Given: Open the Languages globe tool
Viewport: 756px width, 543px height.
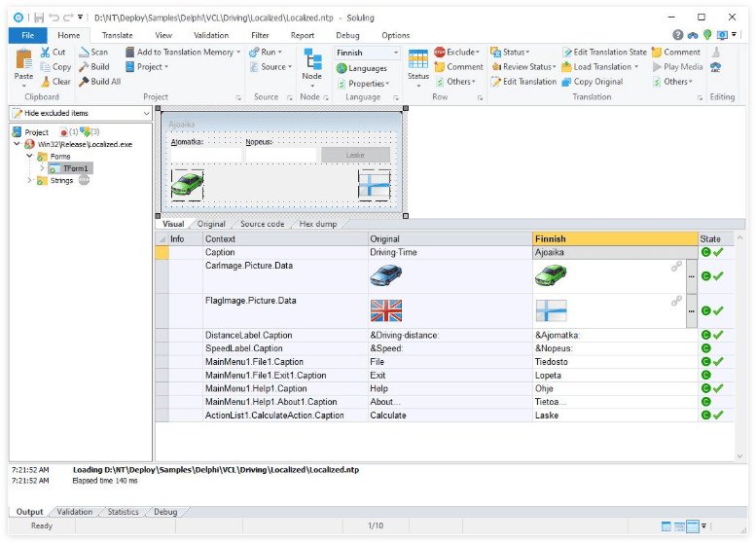Looking at the screenshot, I should point(362,68).
